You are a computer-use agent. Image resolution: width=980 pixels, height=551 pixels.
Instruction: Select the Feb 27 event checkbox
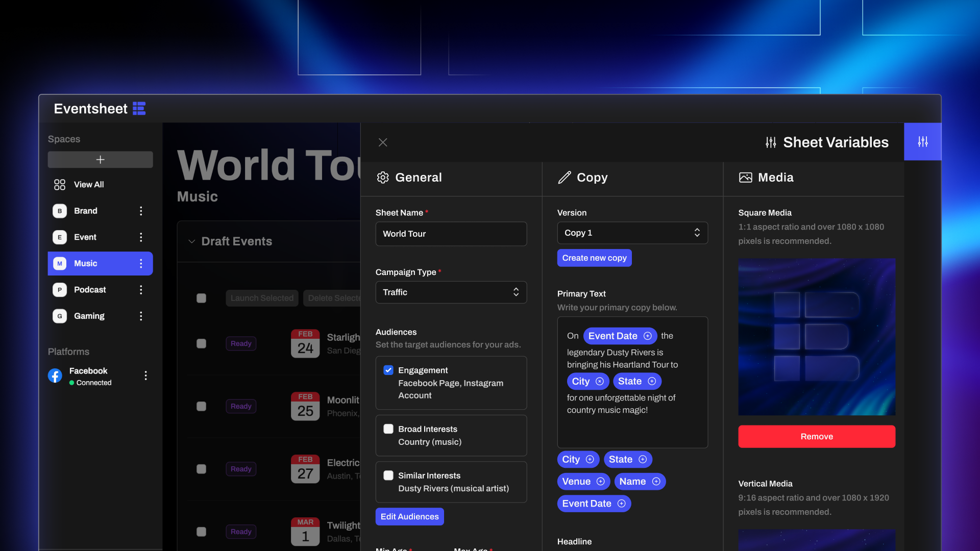(202, 469)
